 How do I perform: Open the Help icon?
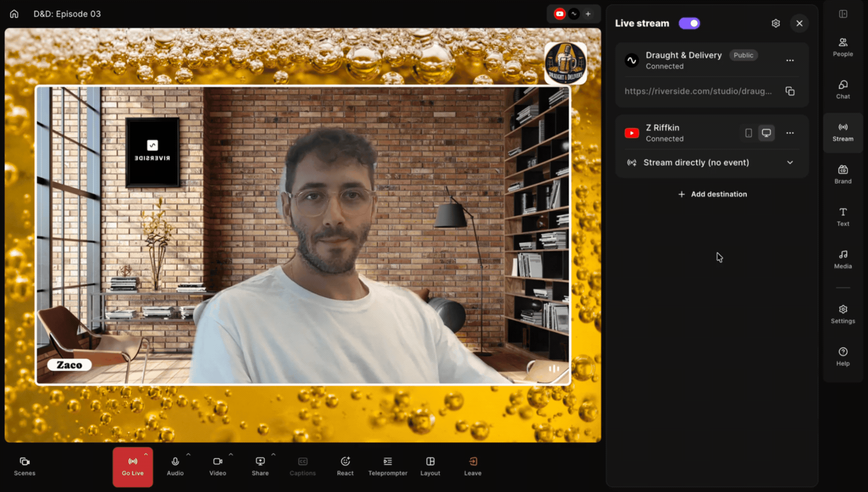[843, 357]
